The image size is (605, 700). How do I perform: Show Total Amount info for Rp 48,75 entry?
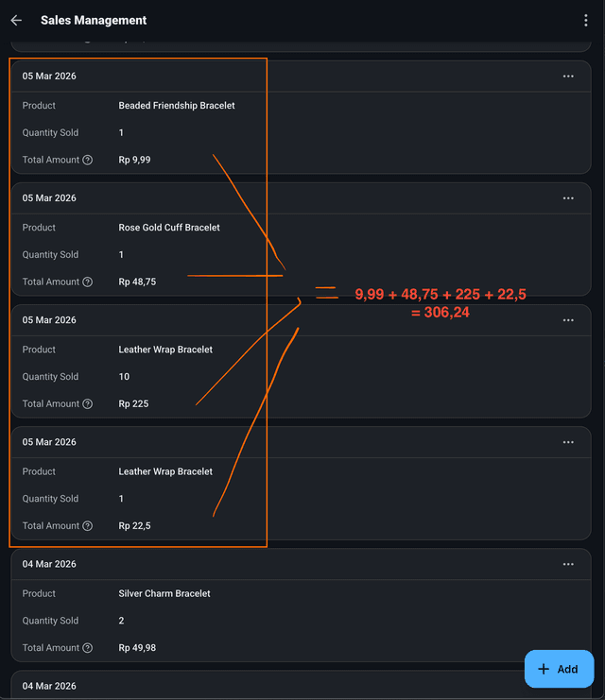point(88,282)
